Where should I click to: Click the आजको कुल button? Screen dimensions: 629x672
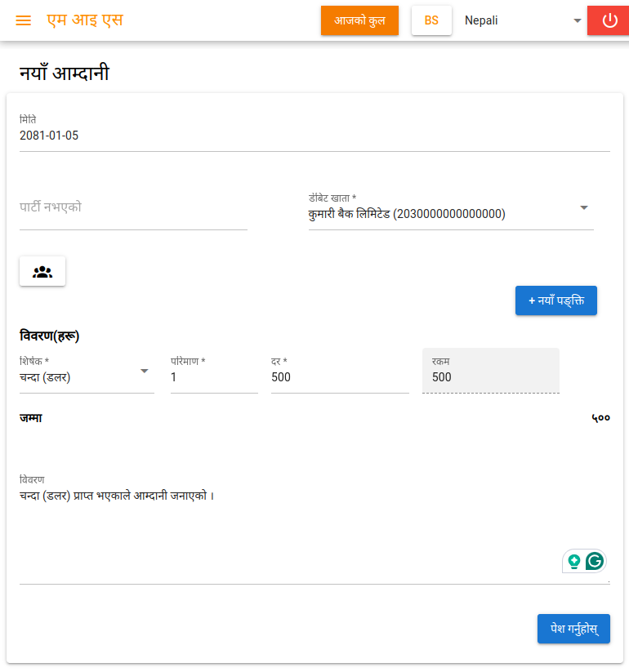pyautogui.click(x=359, y=20)
